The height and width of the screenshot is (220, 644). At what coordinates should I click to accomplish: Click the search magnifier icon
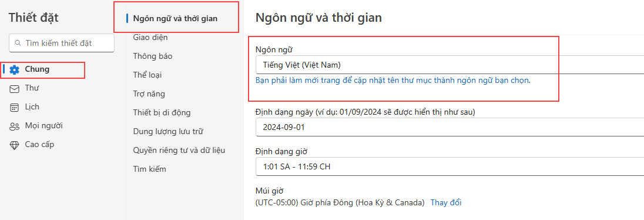pos(18,43)
